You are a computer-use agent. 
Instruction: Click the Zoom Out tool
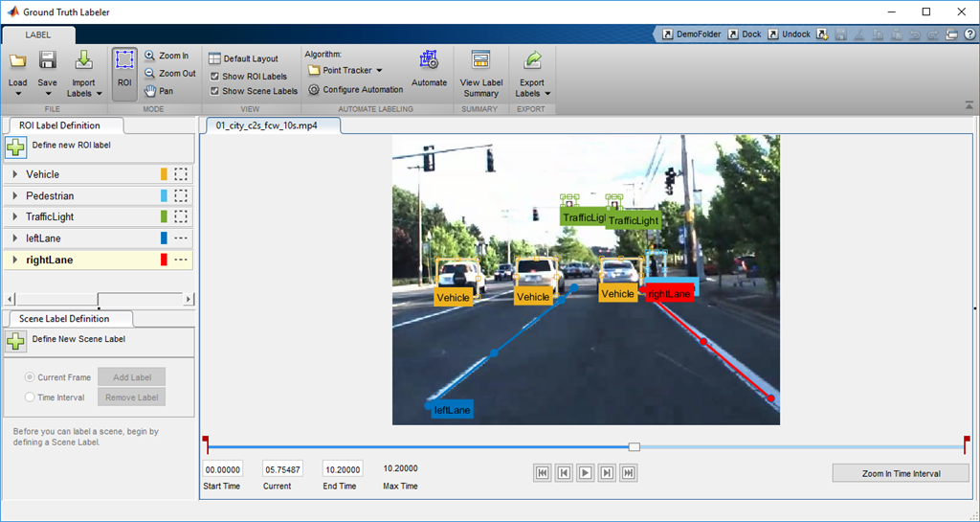pyautogui.click(x=170, y=73)
